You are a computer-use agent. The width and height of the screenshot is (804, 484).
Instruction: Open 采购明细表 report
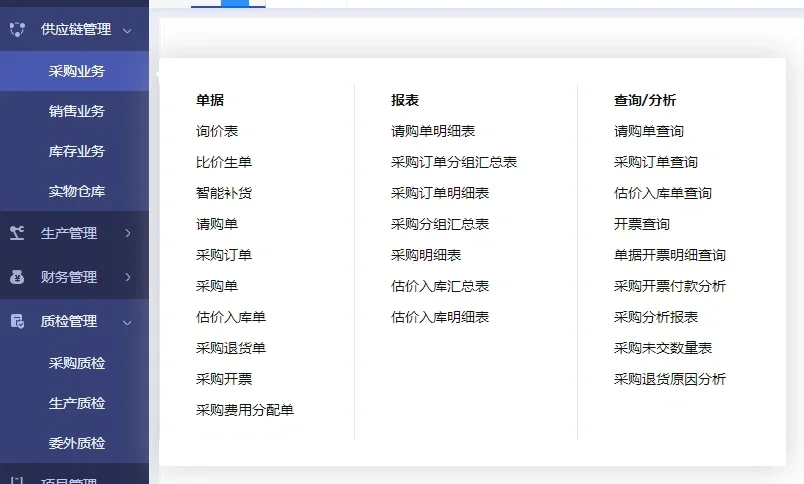click(426, 255)
